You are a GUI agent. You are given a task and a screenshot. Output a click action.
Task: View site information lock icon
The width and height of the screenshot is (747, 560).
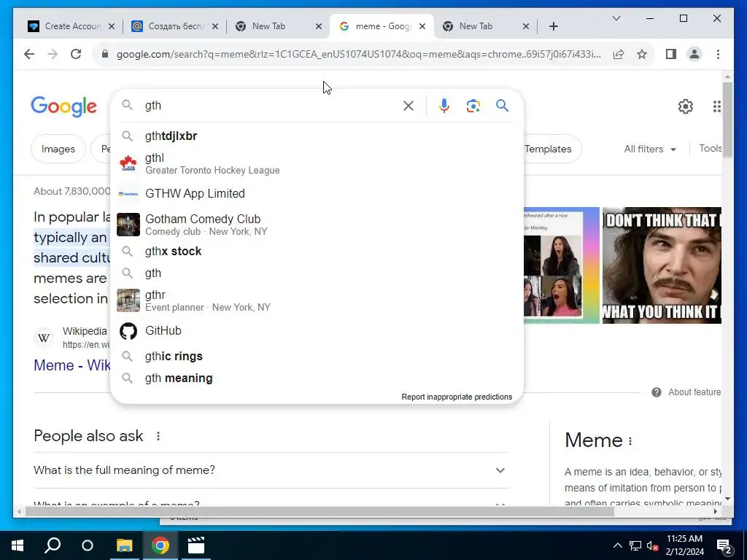[105, 54]
